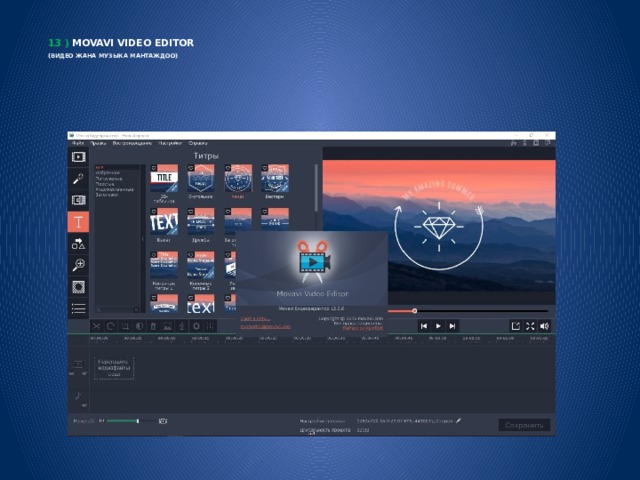The image size is (640, 480).
Task: Open the Воспроизведение menu
Action: [x=132, y=143]
